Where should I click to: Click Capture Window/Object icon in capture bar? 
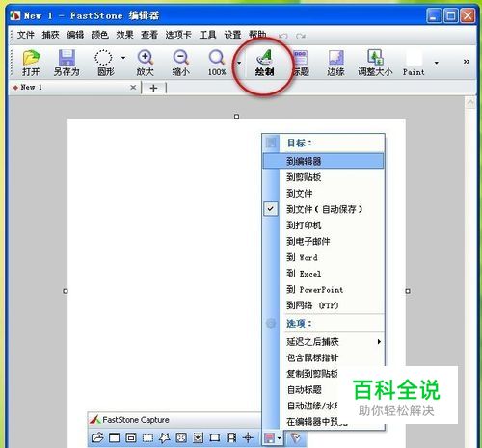(131, 437)
